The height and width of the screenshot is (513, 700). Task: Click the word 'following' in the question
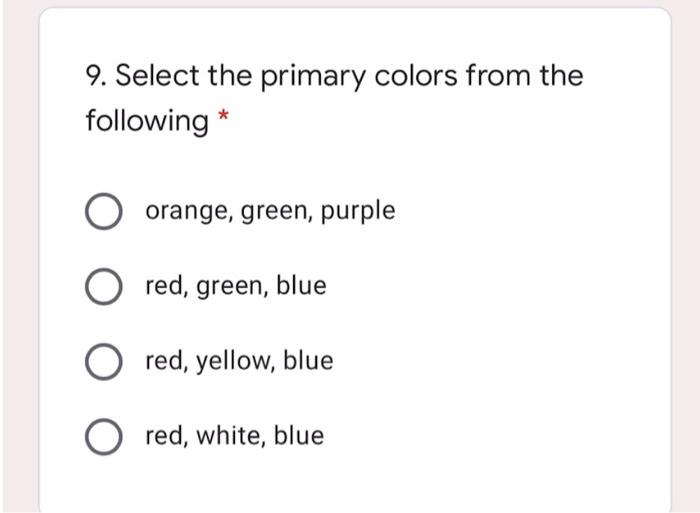[147, 121]
